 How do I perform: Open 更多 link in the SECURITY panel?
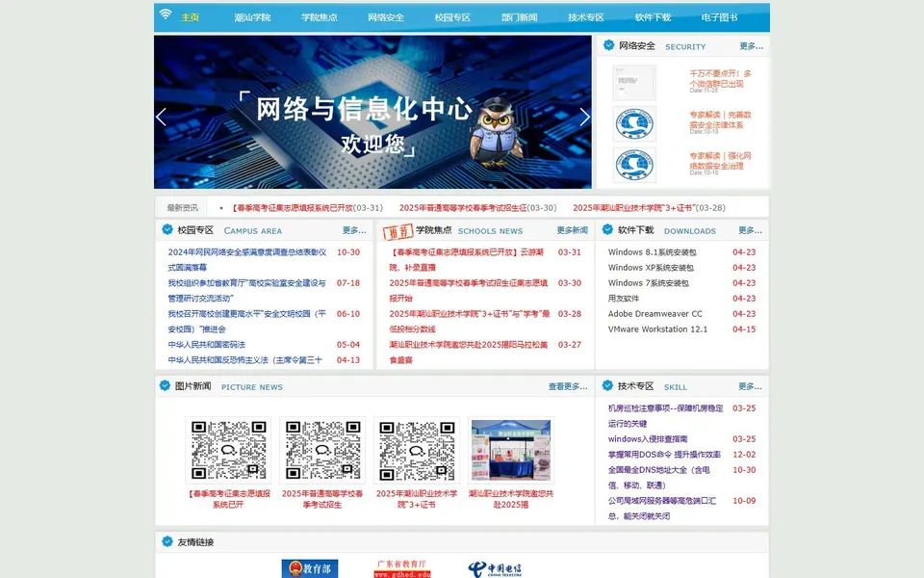tap(752, 46)
